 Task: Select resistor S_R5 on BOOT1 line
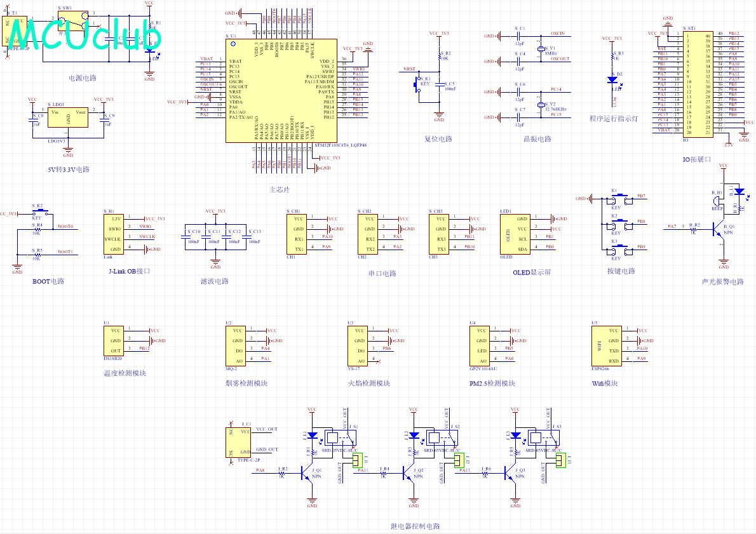[37, 255]
